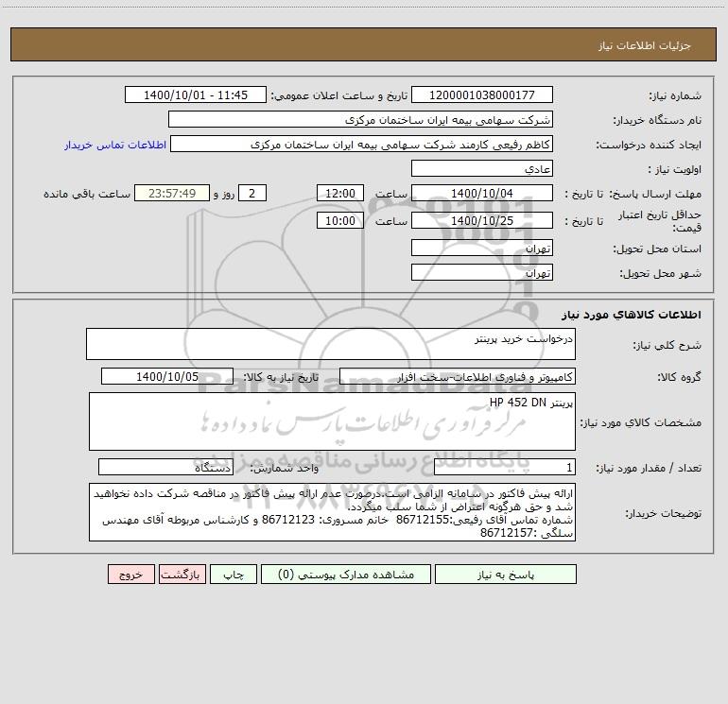Click the deadline time field 12:00
The width and height of the screenshot is (728, 704).
point(339,193)
